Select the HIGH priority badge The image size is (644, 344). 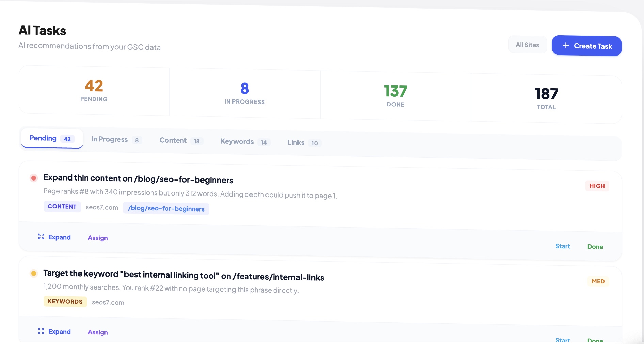(597, 186)
